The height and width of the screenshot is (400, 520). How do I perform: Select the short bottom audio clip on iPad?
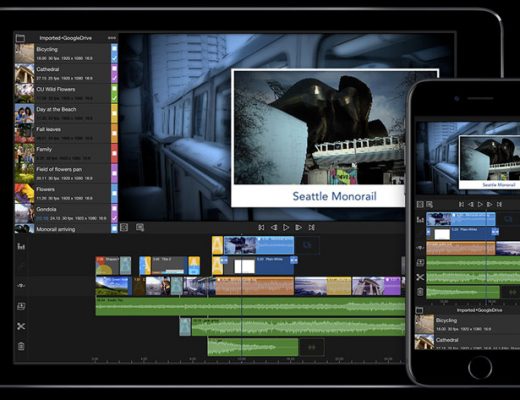point(253,347)
